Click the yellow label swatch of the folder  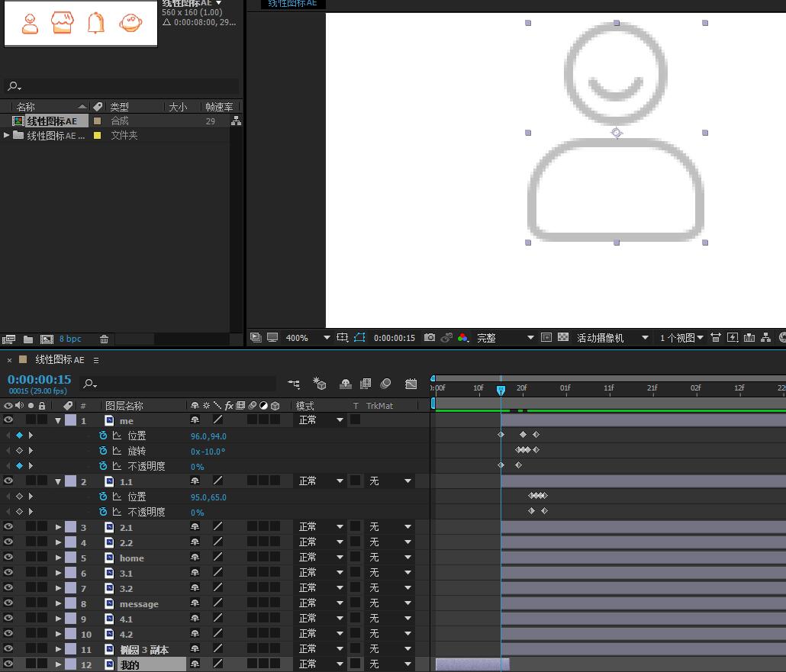coord(97,136)
